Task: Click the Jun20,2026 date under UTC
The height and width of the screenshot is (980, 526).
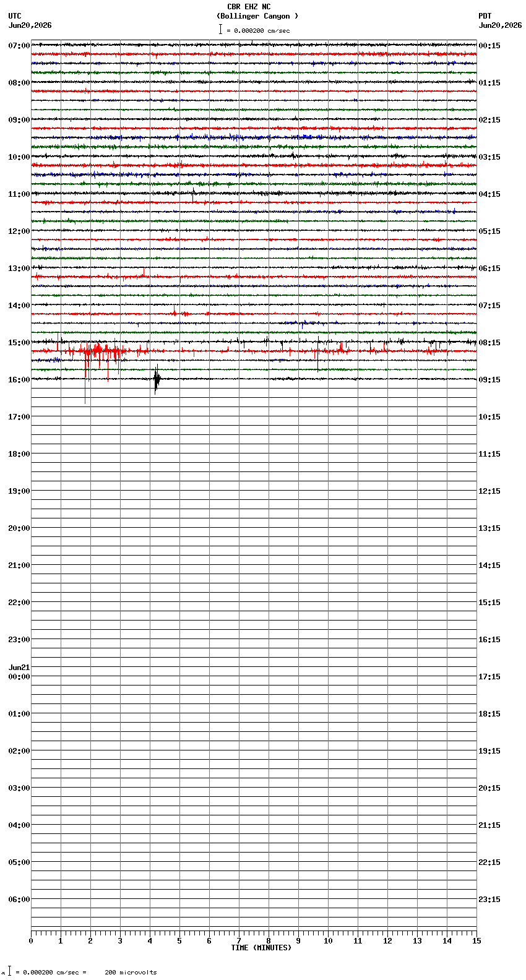Action: tap(30, 25)
